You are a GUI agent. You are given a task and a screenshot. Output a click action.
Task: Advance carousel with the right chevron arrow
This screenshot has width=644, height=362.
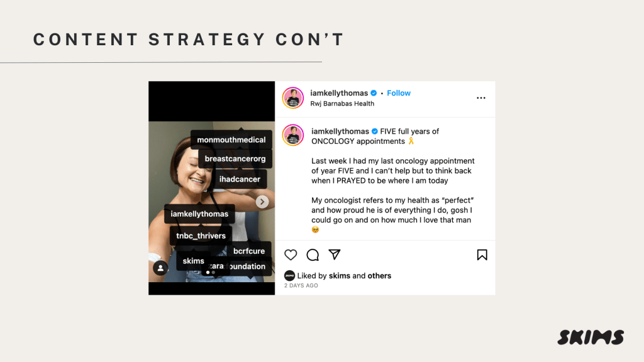(262, 202)
